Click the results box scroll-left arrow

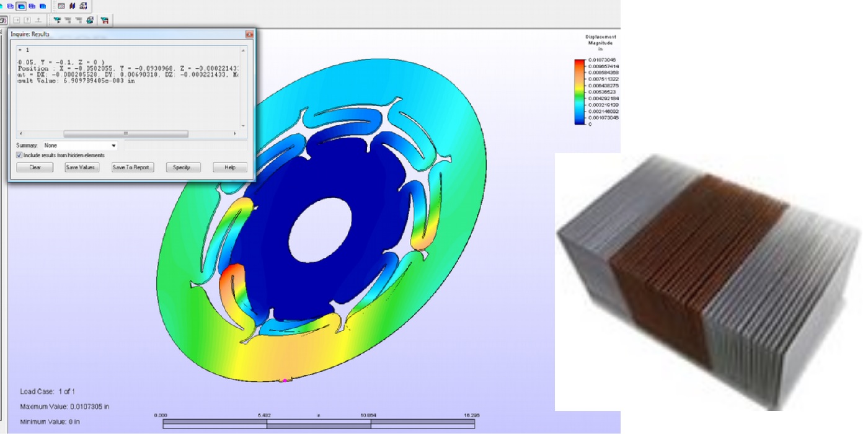(20, 133)
